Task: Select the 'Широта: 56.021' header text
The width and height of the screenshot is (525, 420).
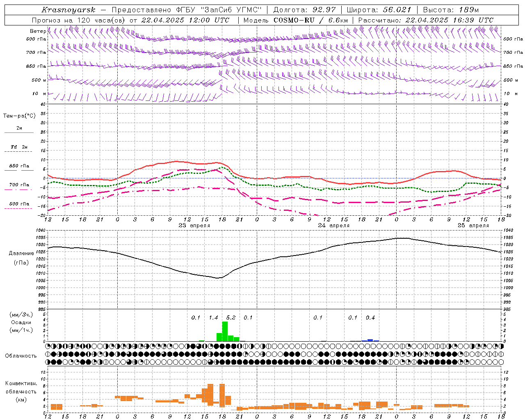Action: pos(379,10)
